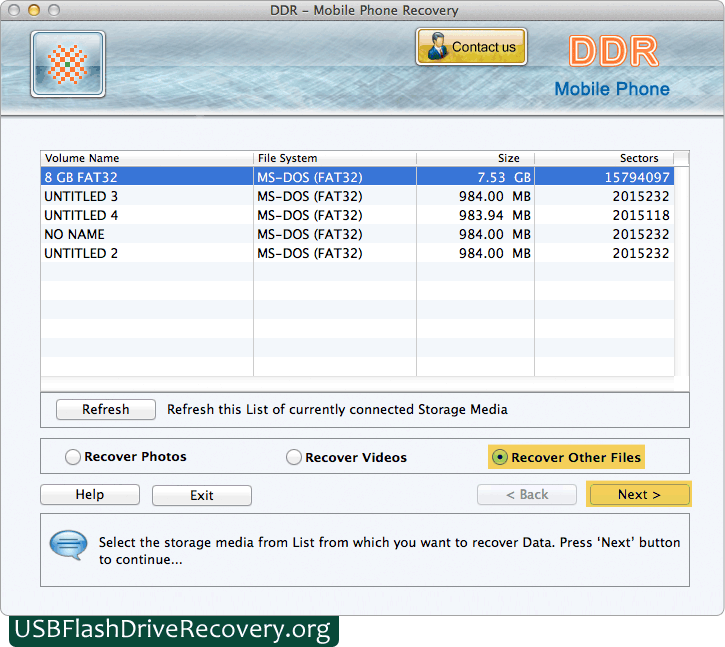Go back with the < Back button
This screenshot has width=725, height=647.
click(527, 494)
